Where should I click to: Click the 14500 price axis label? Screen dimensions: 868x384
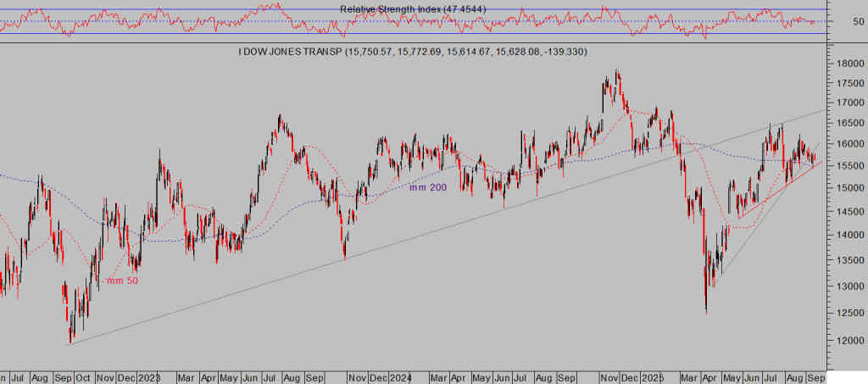tap(851, 211)
